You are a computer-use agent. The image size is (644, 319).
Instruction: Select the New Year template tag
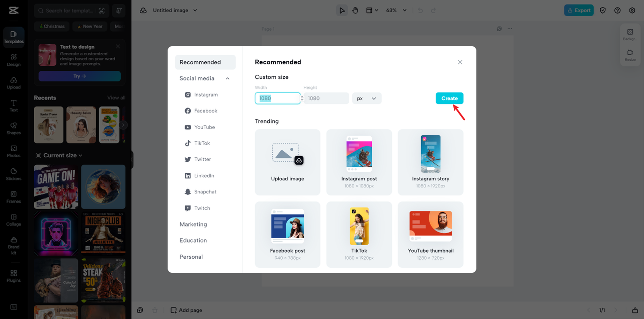(90, 26)
